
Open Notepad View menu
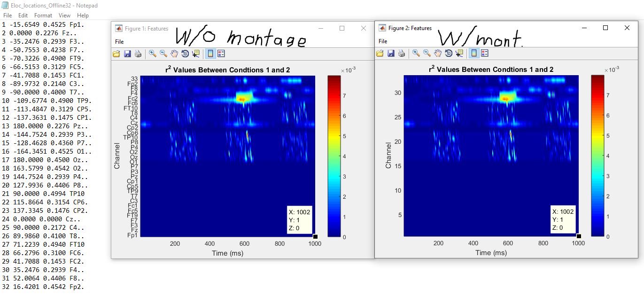coord(64,16)
